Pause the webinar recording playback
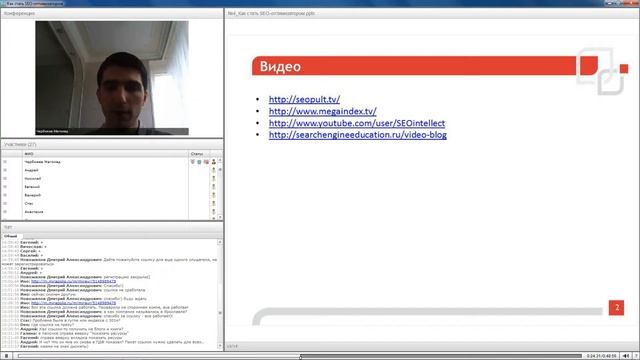 pos(6,356)
